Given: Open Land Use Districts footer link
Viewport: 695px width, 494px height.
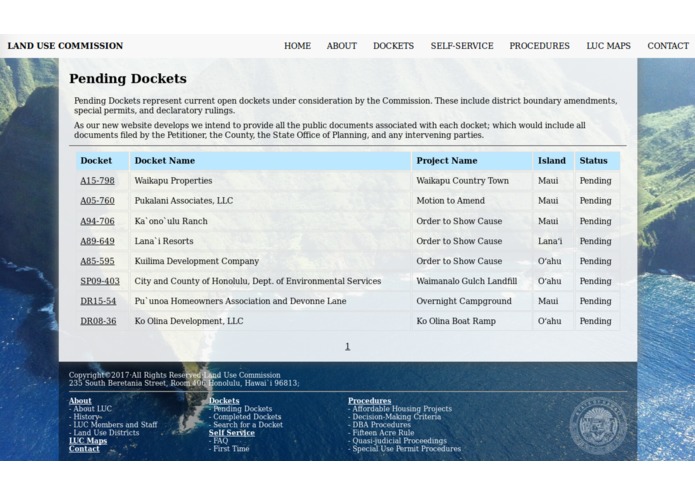Looking at the screenshot, I should pyautogui.click(x=106, y=432).
